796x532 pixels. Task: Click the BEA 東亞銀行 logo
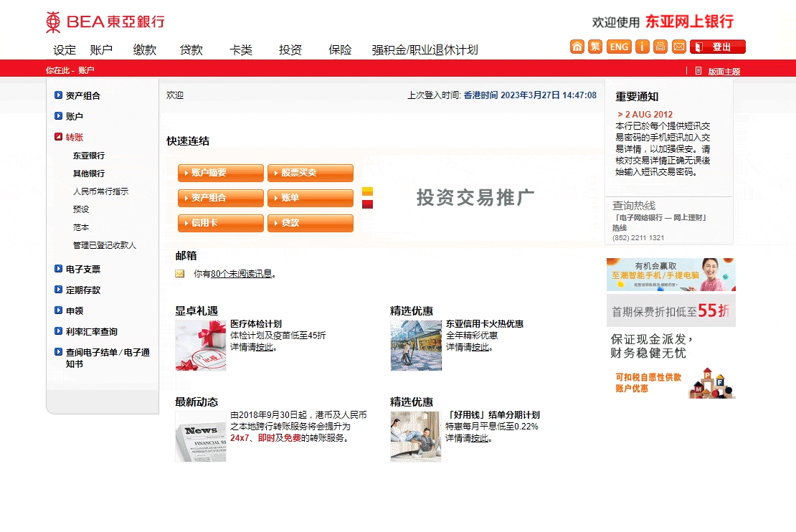point(105,22)
